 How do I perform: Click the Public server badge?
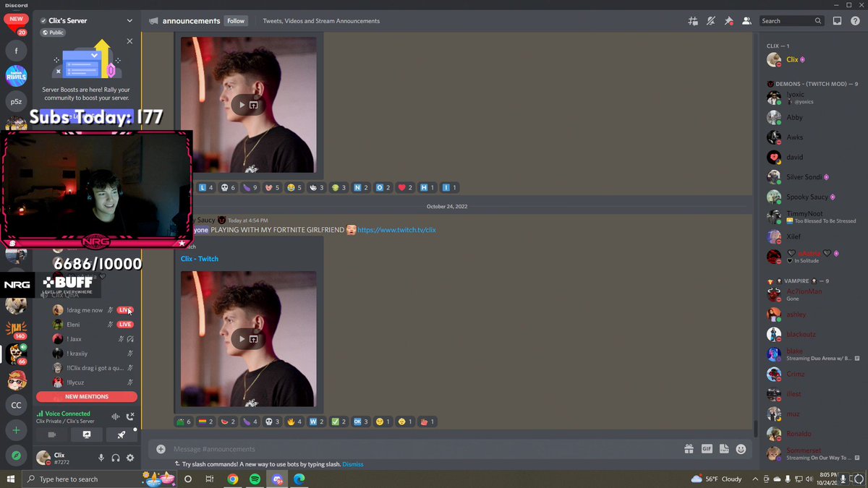tap(53, 33)
